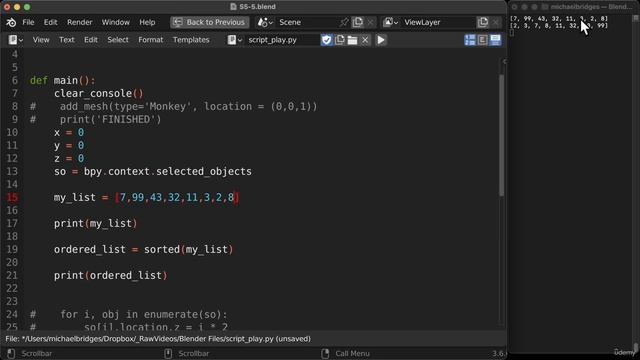Viewport: 640px width, 360px height.
Task: Toggle fake user shield icon
Action: [327, 40]
